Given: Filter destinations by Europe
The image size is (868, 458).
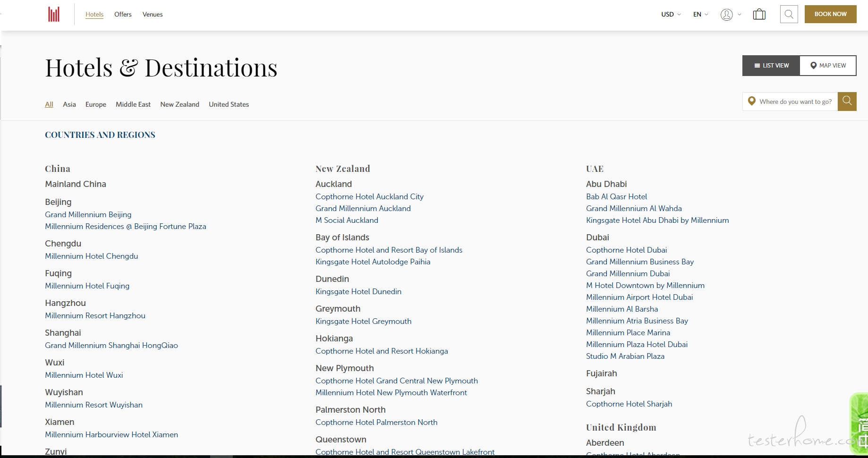Looking at the screenshot, I should point(96,104).
